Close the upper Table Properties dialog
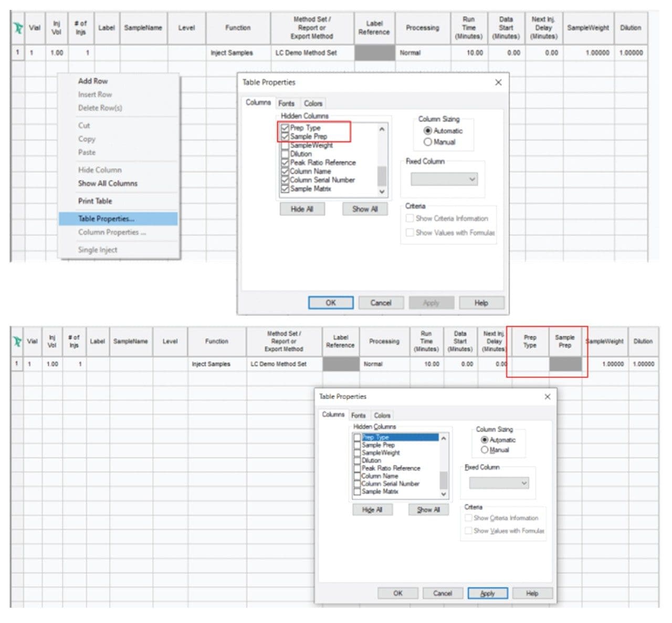Viewport: 672px width, 623px height. (498, 82)
